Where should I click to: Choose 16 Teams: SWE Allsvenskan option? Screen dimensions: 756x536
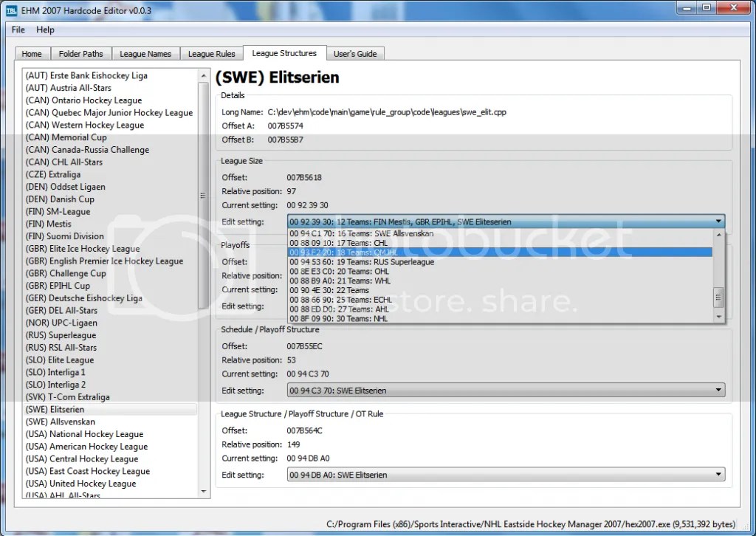[x=500, y=234]
